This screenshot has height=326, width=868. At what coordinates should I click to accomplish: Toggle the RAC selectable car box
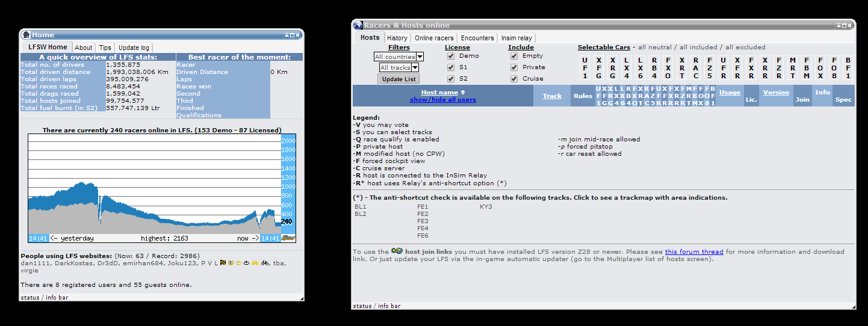pos(696,68)
